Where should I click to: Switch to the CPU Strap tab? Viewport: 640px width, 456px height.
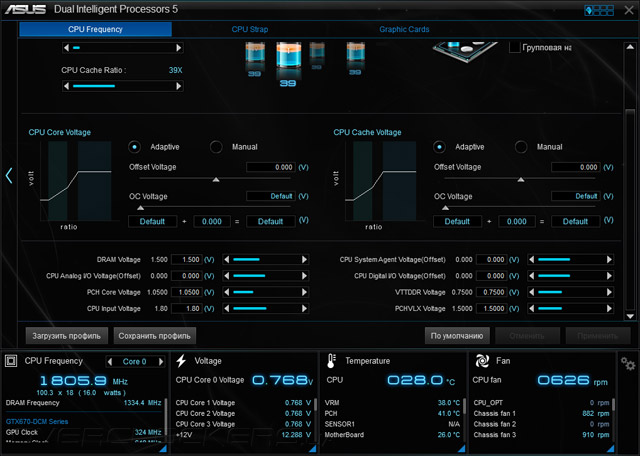point(250,29)
